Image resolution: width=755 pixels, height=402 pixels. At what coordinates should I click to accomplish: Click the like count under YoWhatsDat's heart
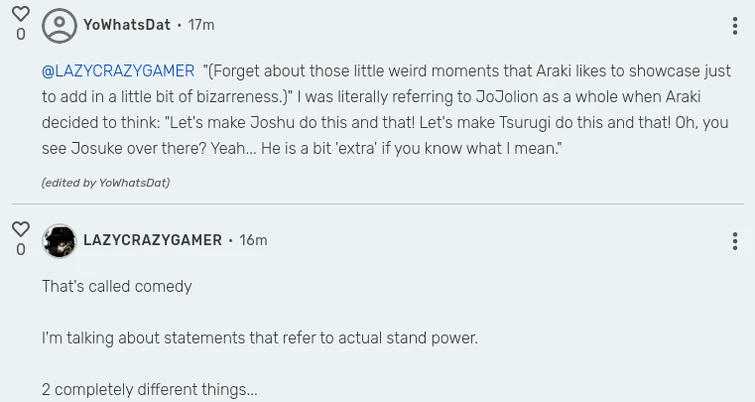[20, 35]
